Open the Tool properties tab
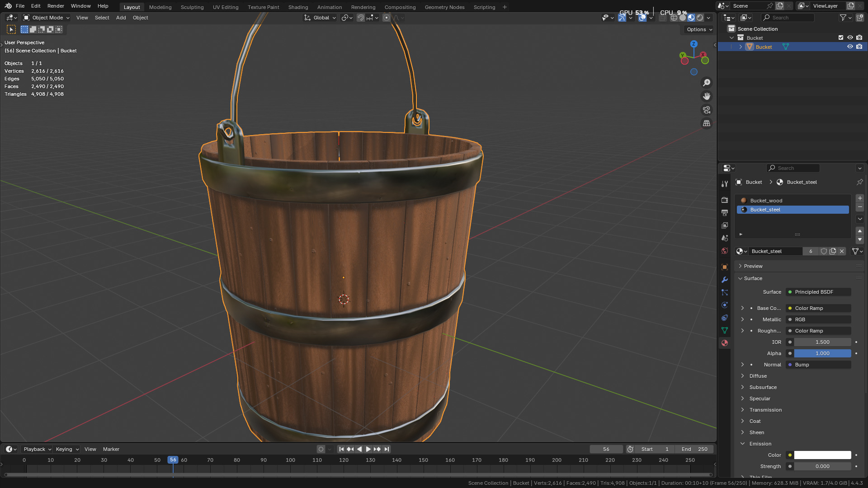Viewport: 868px width, 488px height. [725, 184]
